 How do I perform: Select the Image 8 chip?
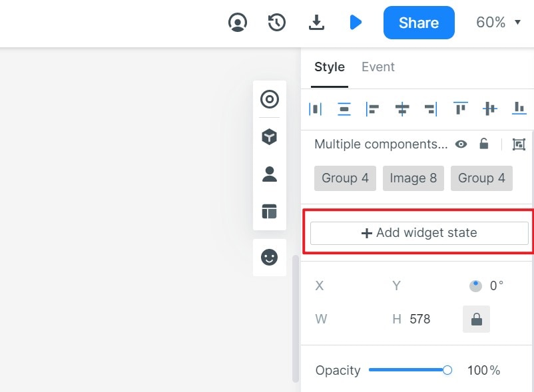(413, 178)
